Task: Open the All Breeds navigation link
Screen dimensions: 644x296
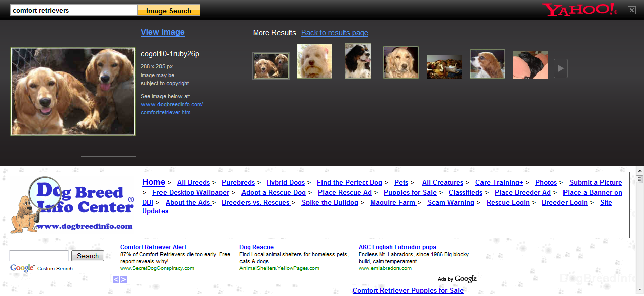Action: [193, 182]
